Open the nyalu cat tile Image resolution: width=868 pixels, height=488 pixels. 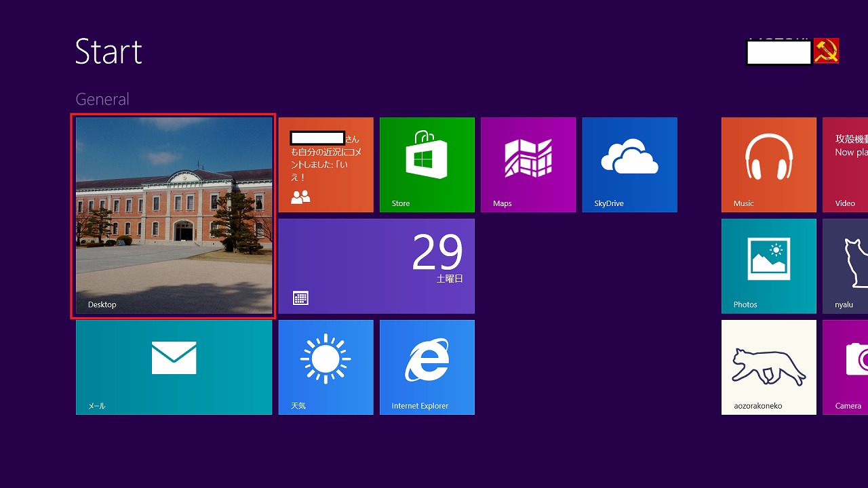coord(845,266)
